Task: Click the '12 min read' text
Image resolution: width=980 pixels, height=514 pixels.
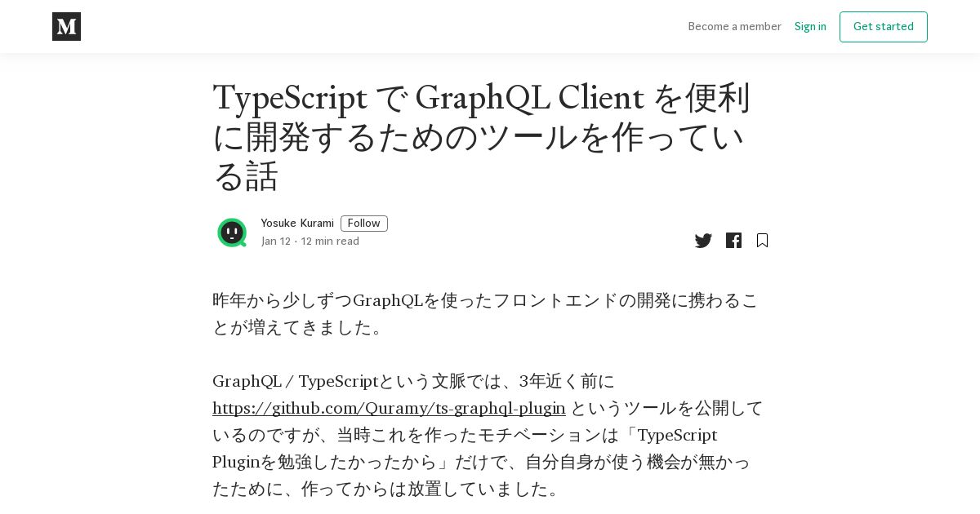Action: (x=330, y=241)
